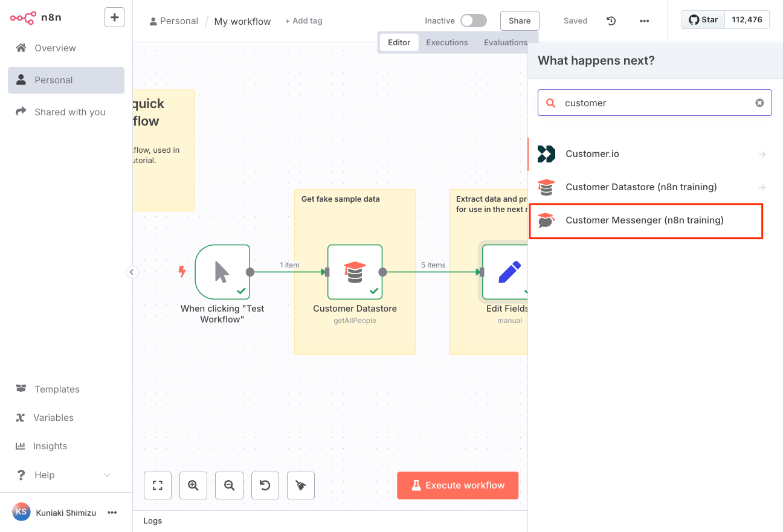783x532 pixels.
Task: Expand Customer.io with its arrow
Action: click(762, 154)
